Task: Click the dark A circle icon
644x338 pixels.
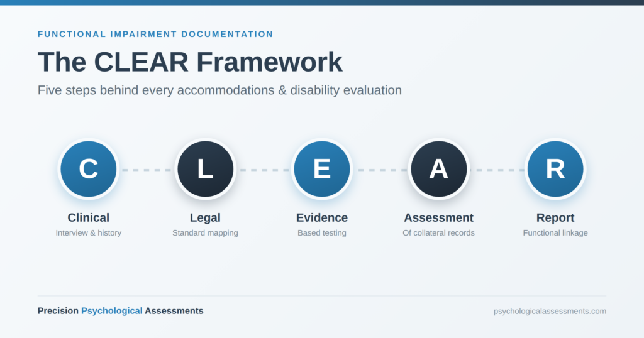Action: 438,169
